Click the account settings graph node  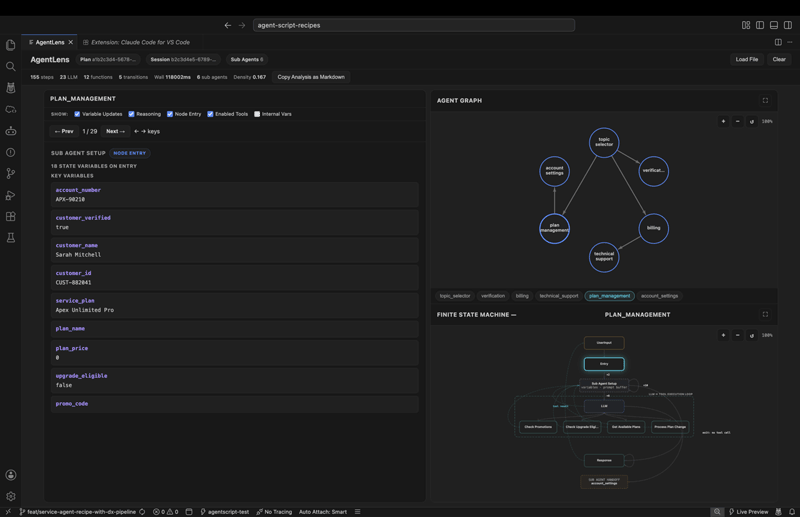pos(555,171)
